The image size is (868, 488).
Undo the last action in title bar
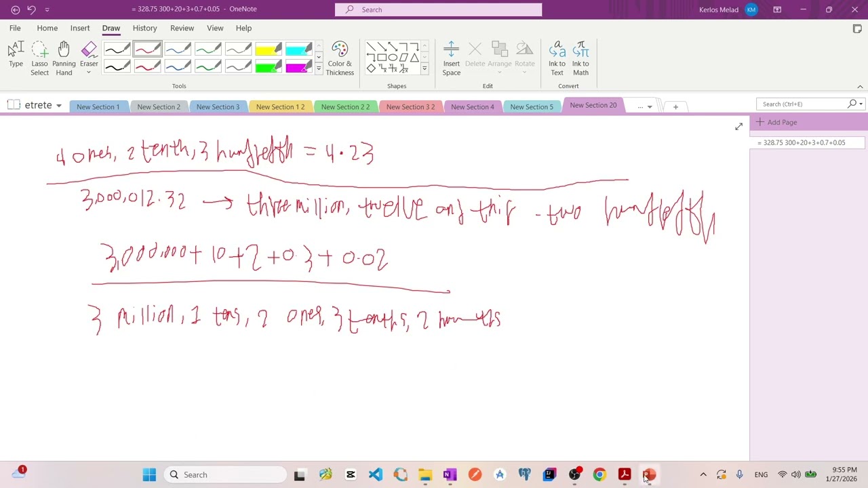[x=31, y=9]
